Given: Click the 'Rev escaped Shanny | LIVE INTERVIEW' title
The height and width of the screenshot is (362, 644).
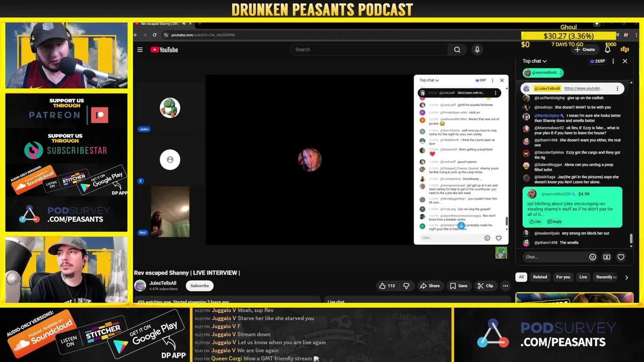Looking at the screenshot, I should (187, 273).
